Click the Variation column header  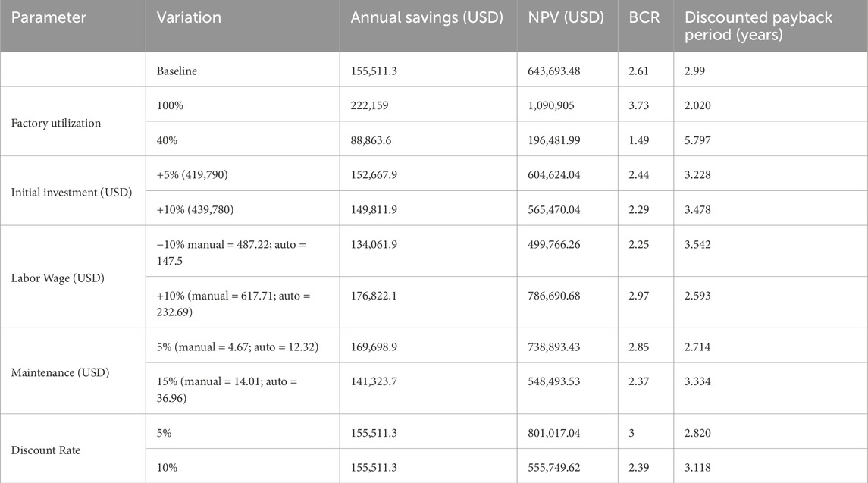pyautogui.click(x=188, y=17)
